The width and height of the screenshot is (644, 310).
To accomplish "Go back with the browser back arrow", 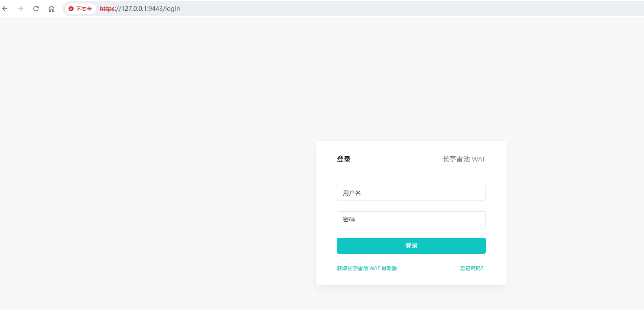I will click(x=5, y=9).
